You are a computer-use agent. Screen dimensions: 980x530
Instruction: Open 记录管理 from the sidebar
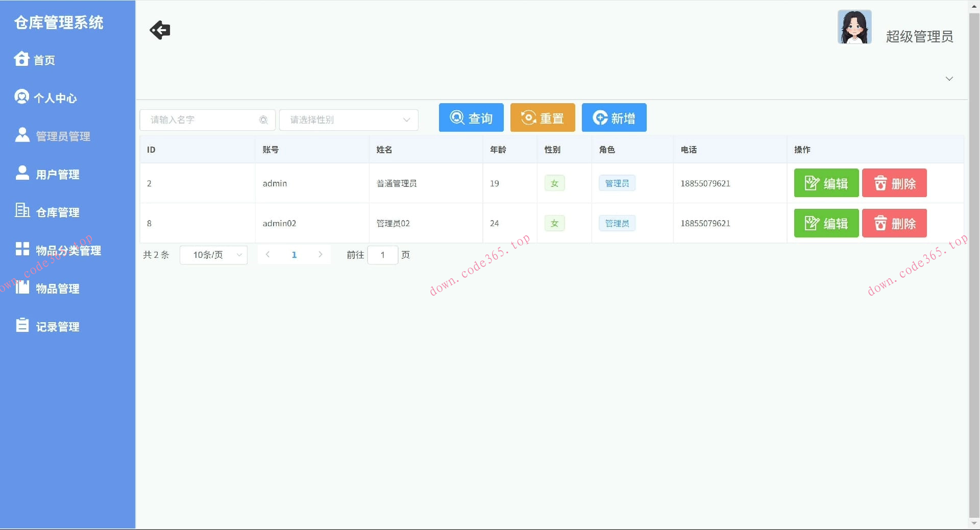tap(57, 326)
